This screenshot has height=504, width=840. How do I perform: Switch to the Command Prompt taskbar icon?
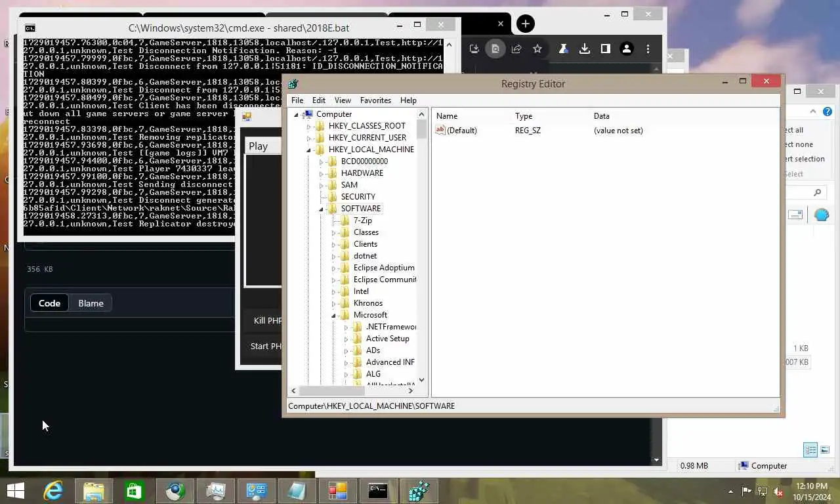pos(378,490)
